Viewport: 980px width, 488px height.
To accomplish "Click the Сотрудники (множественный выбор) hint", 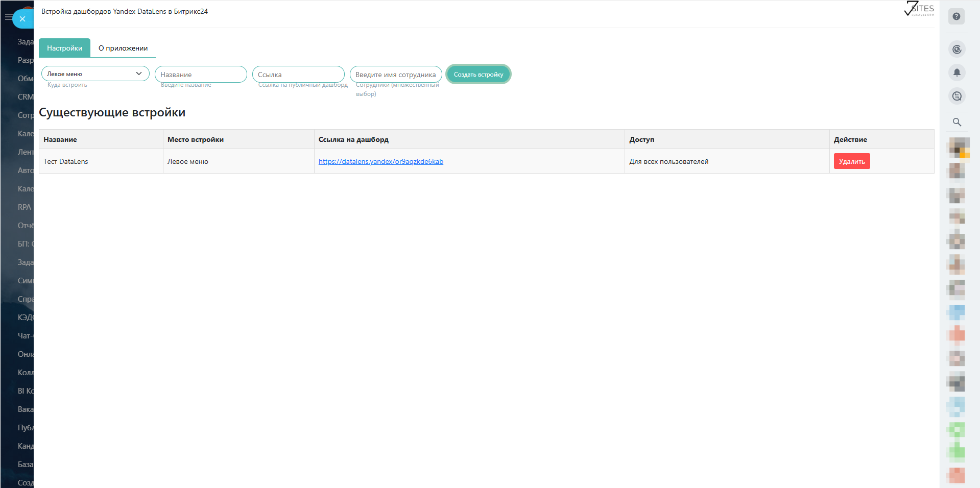I will pyautogui.click(x=397, y=89).
